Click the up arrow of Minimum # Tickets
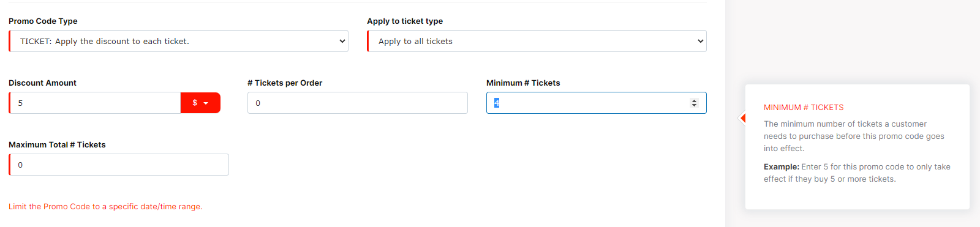This screenshot has width=980, height=227. click(694, 100)
